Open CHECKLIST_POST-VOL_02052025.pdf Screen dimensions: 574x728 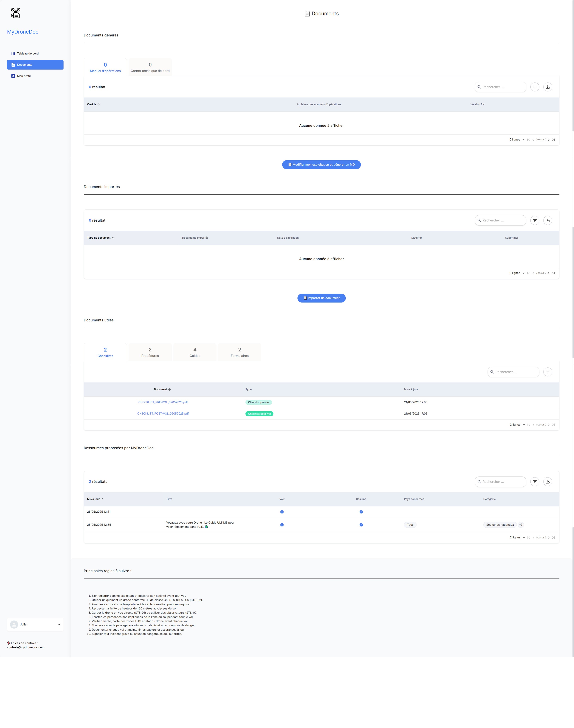tap(163, 413)
